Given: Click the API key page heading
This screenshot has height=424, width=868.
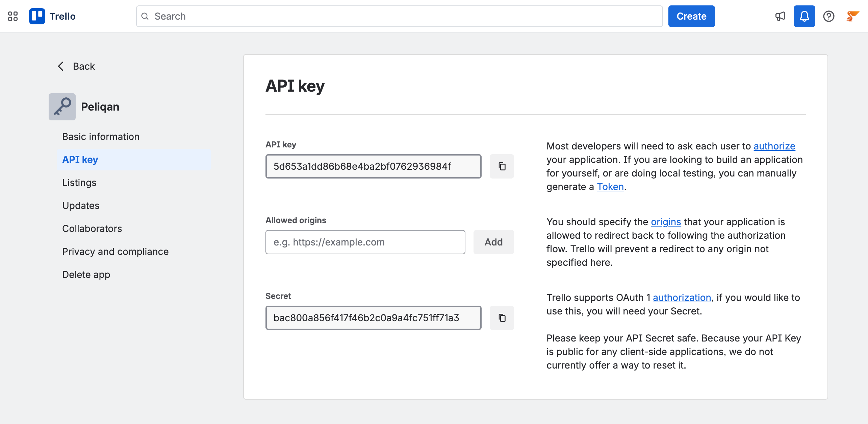Looking at the screenshot, I should coord(295,86).
